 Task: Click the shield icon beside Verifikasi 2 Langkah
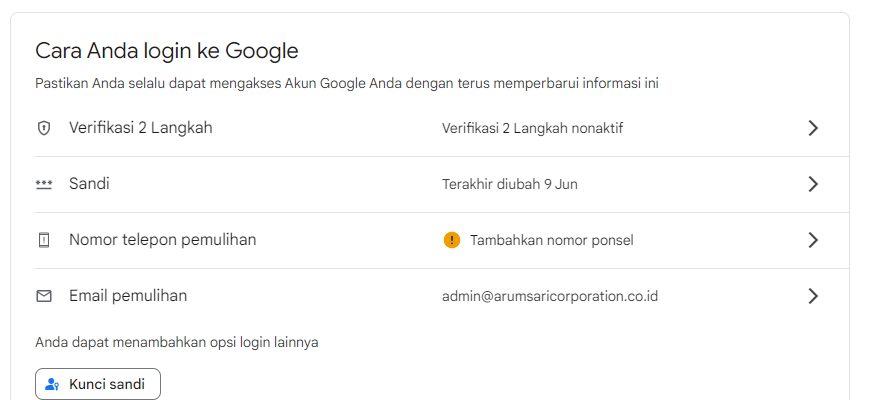point(44,128)
